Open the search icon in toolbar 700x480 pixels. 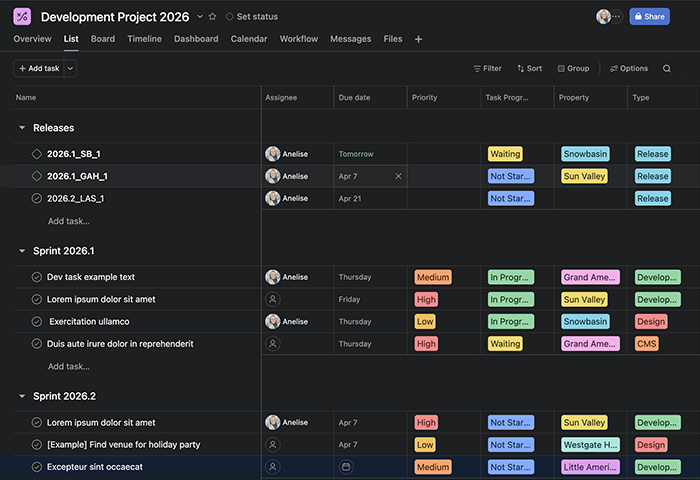click(x=667, y=69)
